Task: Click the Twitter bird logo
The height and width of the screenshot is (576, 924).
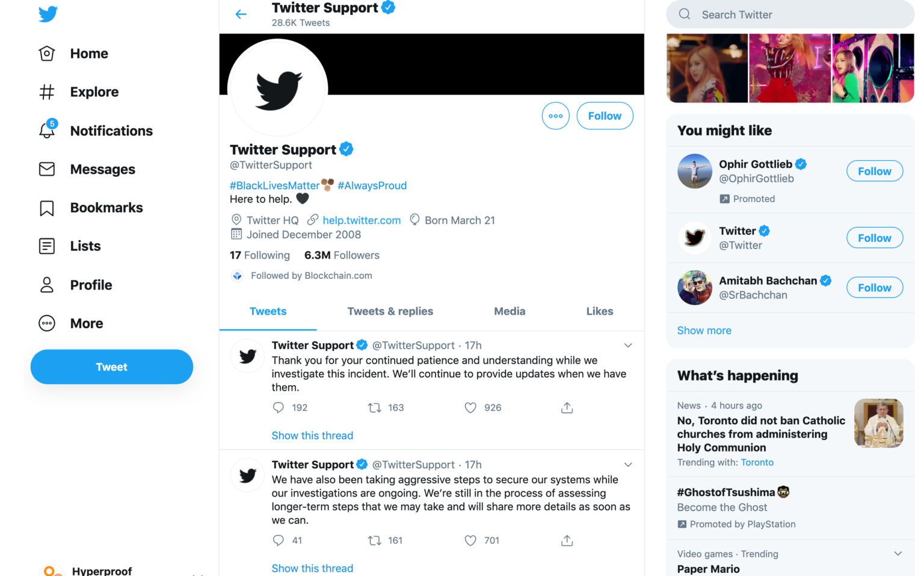Action: coord(48,14)
